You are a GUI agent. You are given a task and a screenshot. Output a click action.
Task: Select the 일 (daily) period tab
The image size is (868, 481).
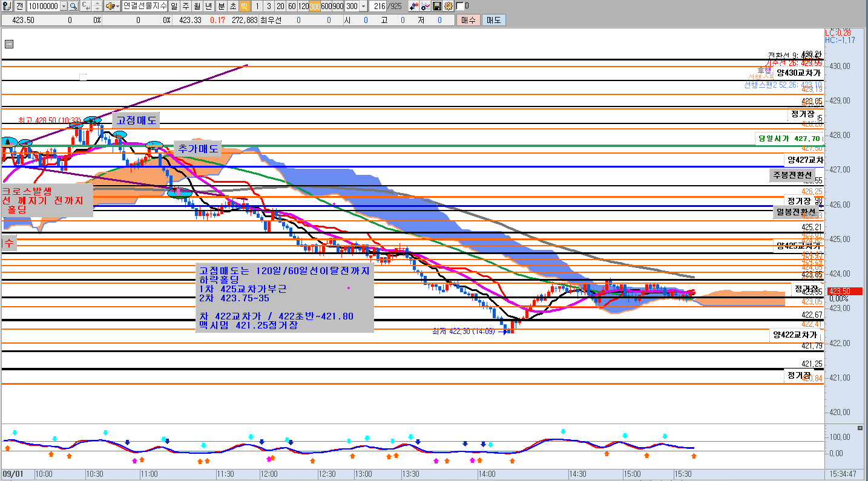(x=174, y=6)
